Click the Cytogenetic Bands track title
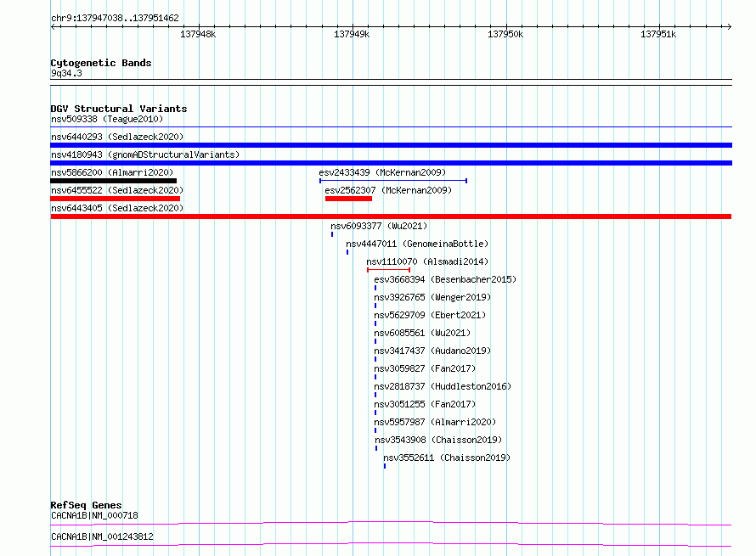The image size is (756, 556). click(x=101, y=63)
